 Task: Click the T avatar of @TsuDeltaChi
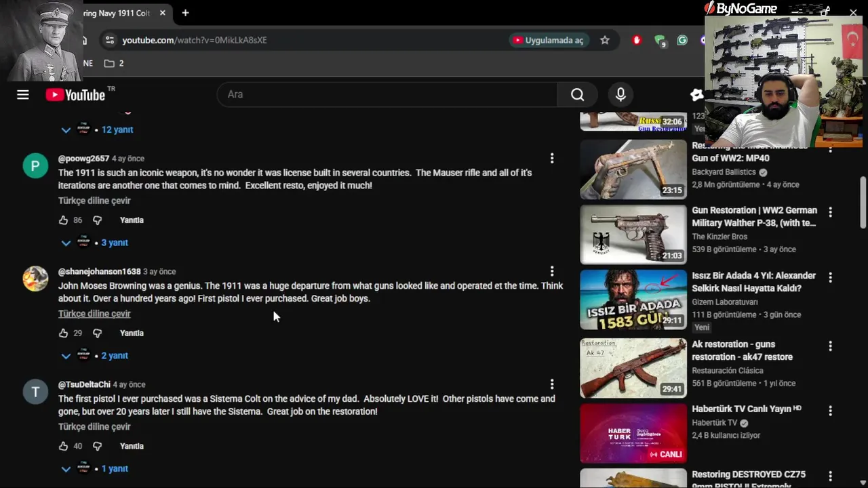35,392
